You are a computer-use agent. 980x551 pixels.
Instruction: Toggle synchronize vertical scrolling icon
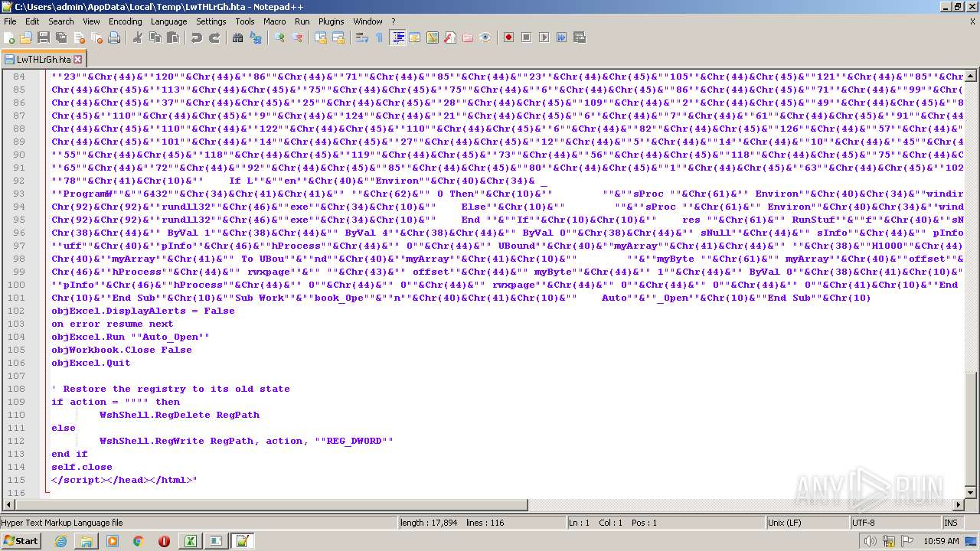point(321,37)
